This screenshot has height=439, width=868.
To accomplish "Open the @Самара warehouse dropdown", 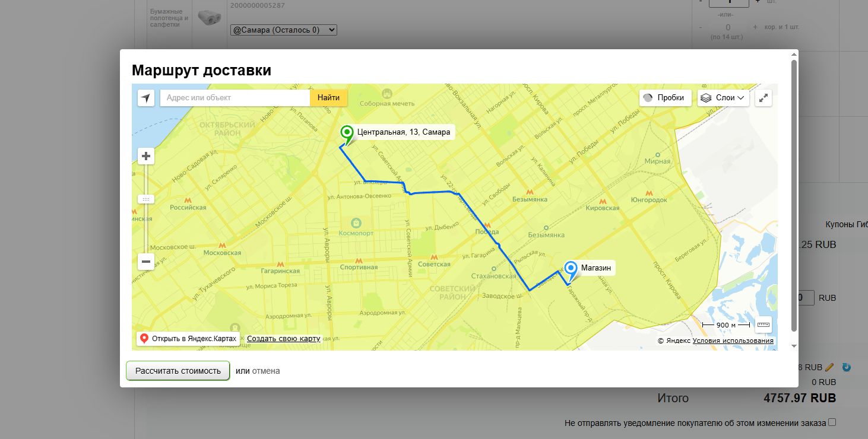I will coord(283,30).
